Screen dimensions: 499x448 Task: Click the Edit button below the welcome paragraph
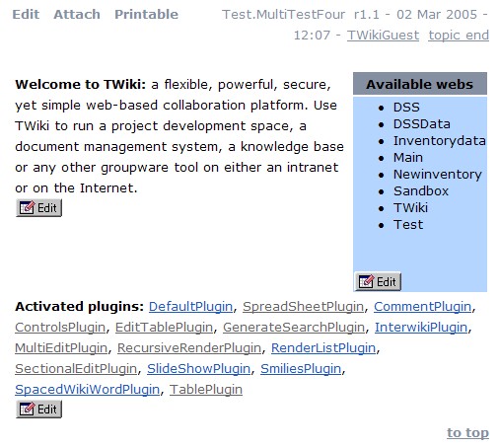38,208
